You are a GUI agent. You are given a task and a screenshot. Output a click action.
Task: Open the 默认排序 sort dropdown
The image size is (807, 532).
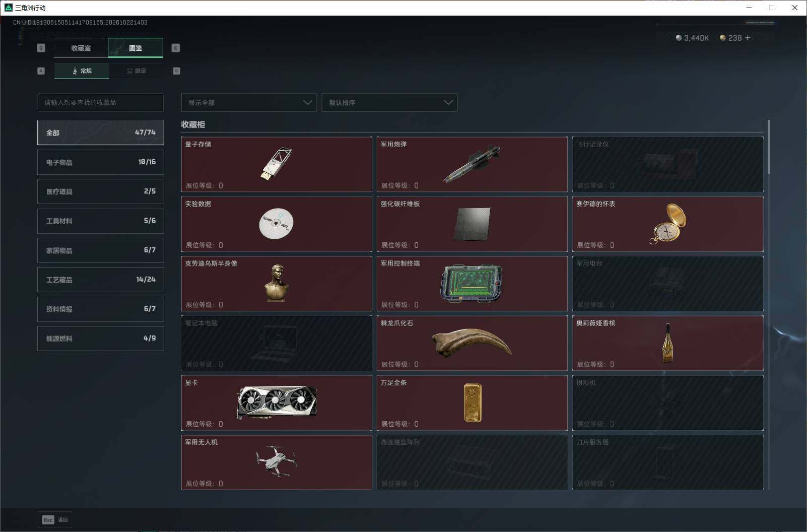[x=389, y=102]
